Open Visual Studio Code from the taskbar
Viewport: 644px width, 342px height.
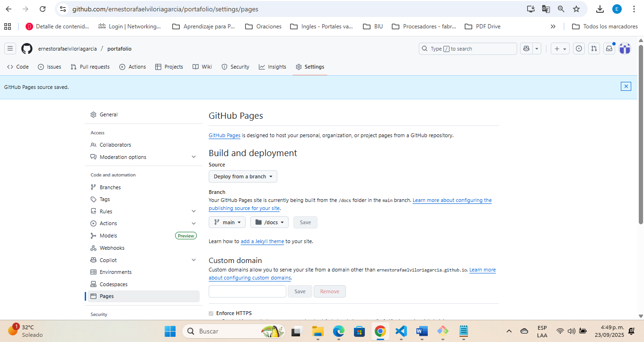pos(401,331)
